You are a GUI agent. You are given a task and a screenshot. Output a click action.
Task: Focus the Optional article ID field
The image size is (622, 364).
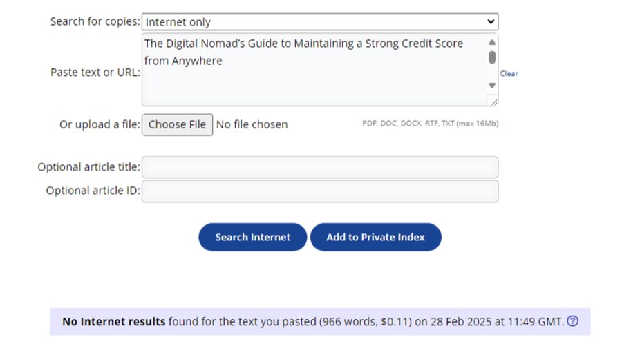[319, 191]
